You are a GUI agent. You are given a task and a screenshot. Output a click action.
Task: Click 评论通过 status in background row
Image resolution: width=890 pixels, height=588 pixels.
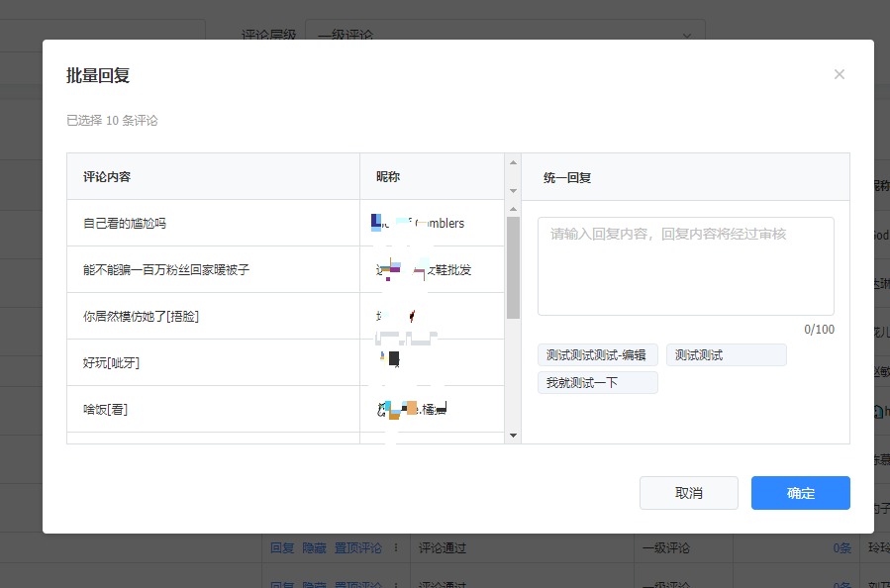pyautogui.click(x=443, y=548)
